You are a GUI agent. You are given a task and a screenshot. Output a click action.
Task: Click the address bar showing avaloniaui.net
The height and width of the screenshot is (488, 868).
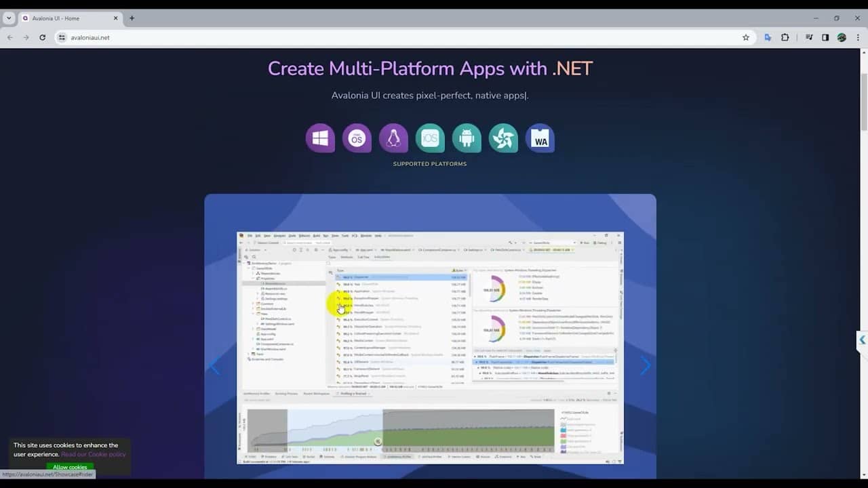[400, 37]
